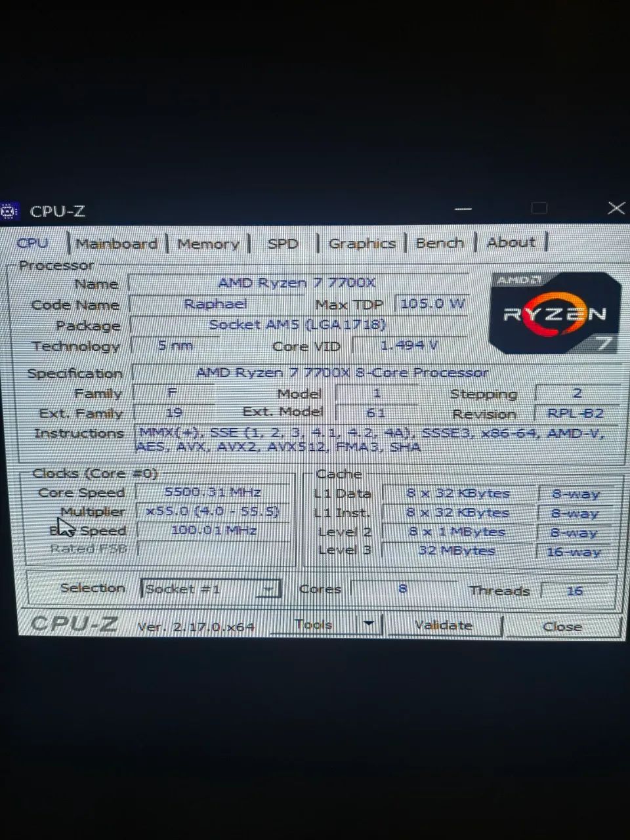Click the Stepping value 2
The height and width of the screenshot is (840, 630).
tap(577, 393)
